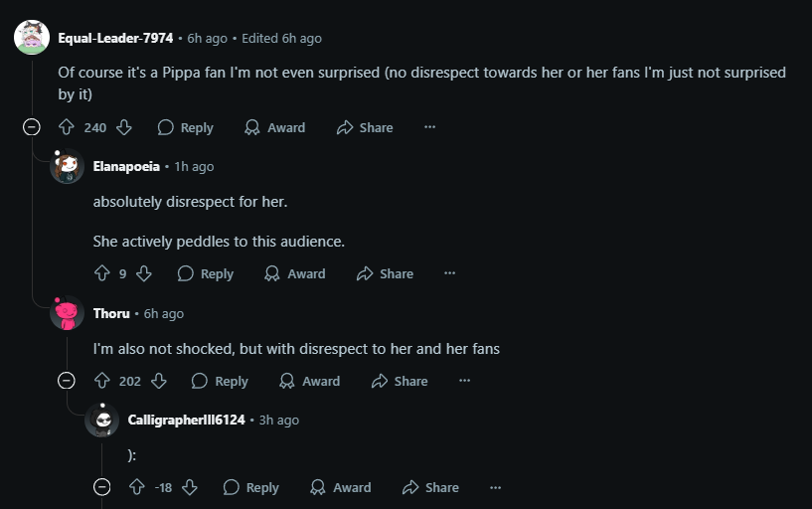This screenshot has height=509, width=812.
Task: View Equal-Leader-7974's avatar
Action: point(32,38)
